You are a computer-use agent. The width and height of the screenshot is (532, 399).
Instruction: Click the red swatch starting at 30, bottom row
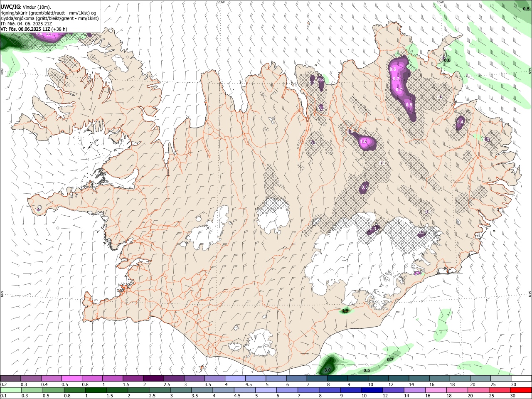click(x=520, y=390)
